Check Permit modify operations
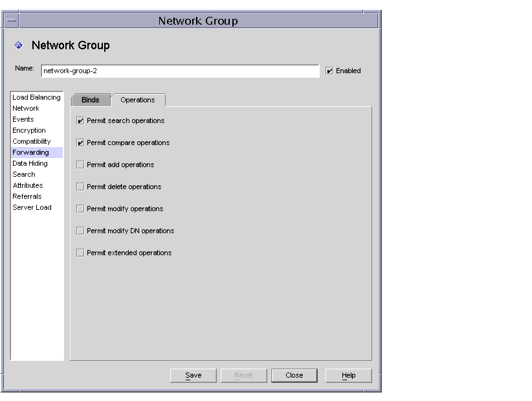Image resolution: width=532 pixels, height=401 pixels. (80, 209)
